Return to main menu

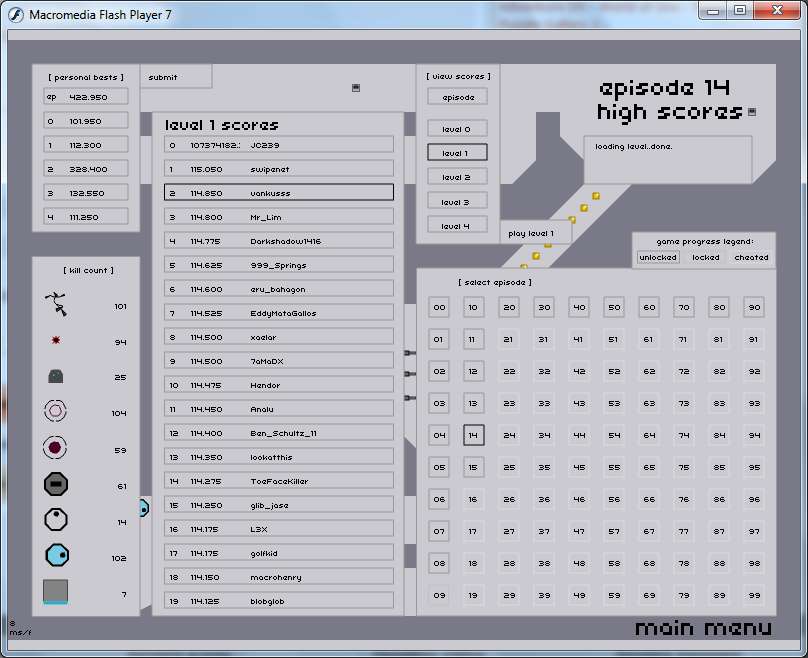703,628
